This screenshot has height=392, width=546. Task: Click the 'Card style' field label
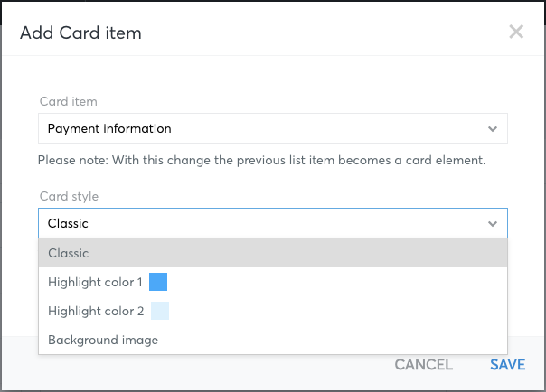click(69, 196)
